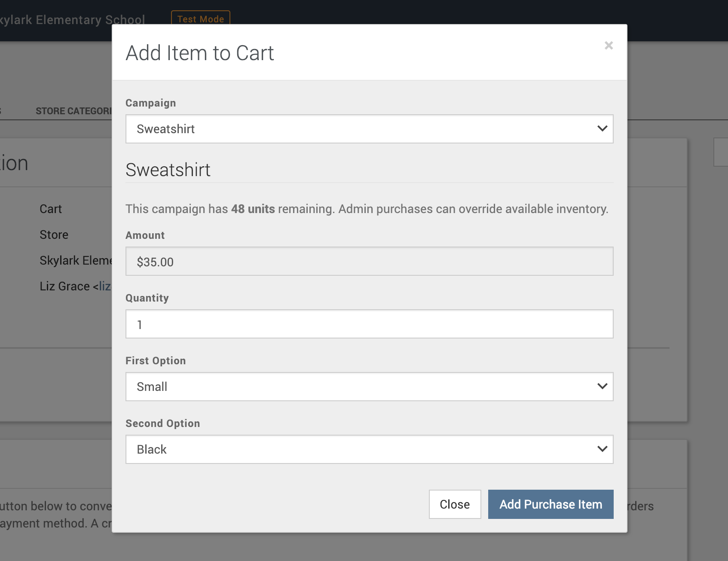Click the Quantity field label
This screenshot has width=728, height=561.
[x=147, y=298]
